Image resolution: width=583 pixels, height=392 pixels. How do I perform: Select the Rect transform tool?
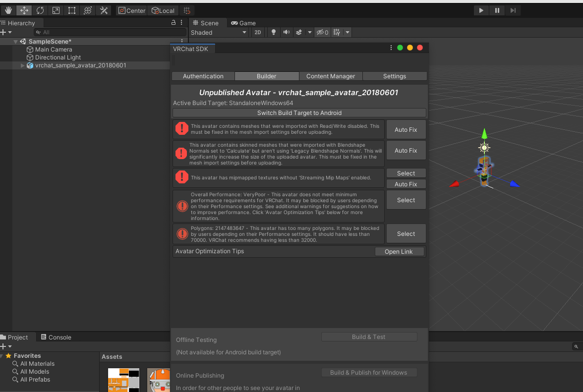tap(72, 10)
